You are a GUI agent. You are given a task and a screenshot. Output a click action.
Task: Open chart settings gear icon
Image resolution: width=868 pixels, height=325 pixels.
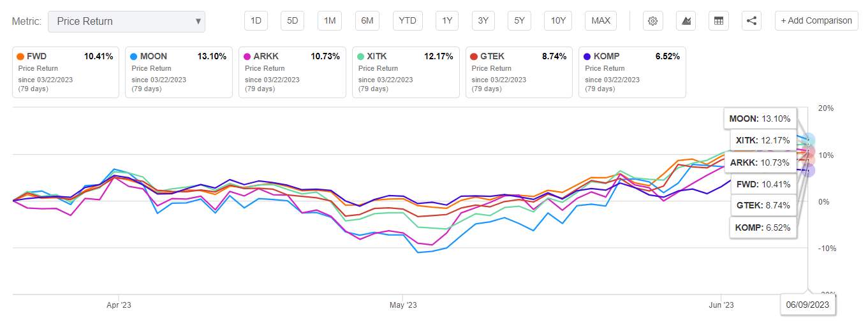652,20
